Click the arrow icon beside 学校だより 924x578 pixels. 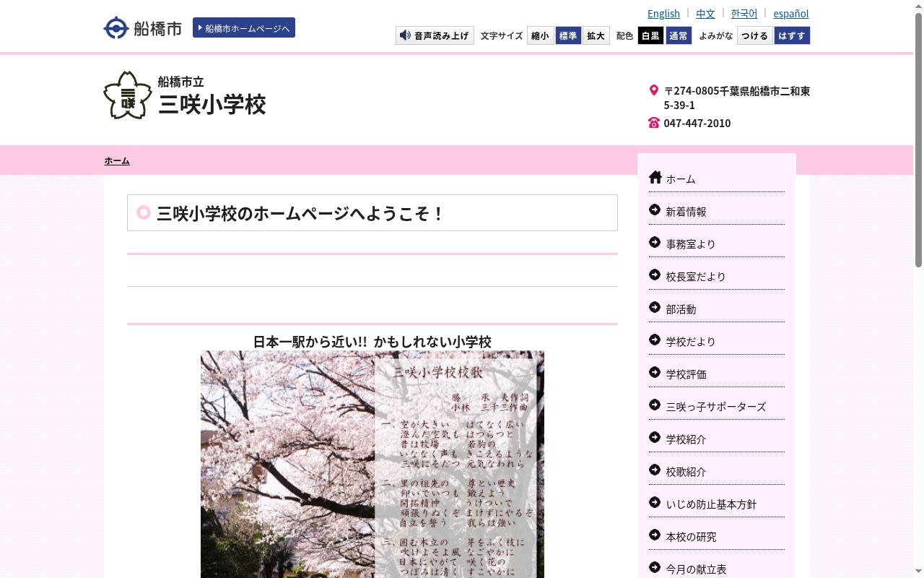(x=655, y=340)
